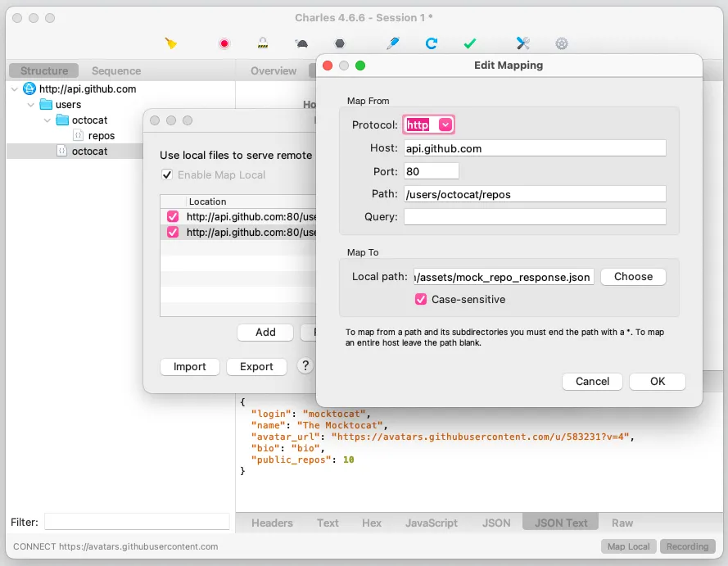Toggle SSL Proxying padlock icon

coord(263,43)
